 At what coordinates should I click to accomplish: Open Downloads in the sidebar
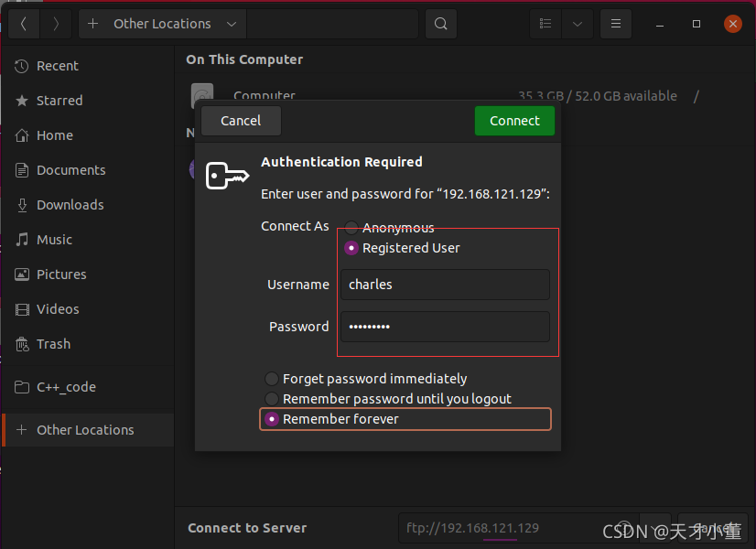click(x=88, y=205)
